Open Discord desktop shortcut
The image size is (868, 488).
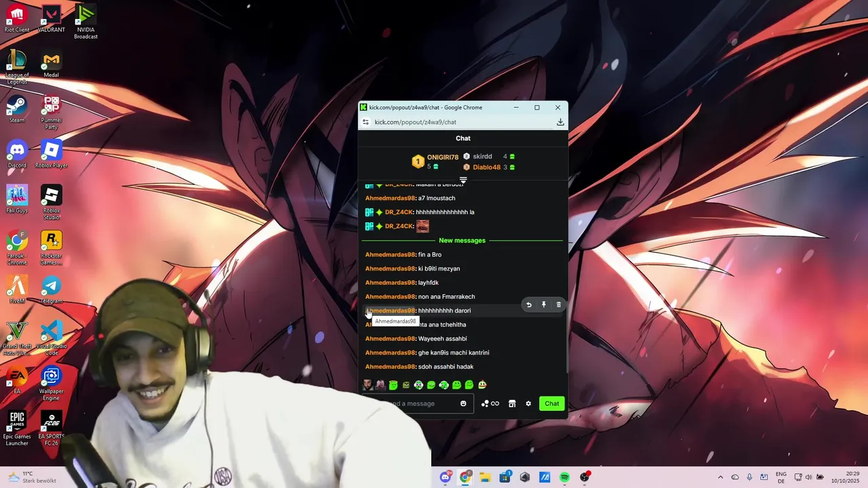click(x=17, y=155)
